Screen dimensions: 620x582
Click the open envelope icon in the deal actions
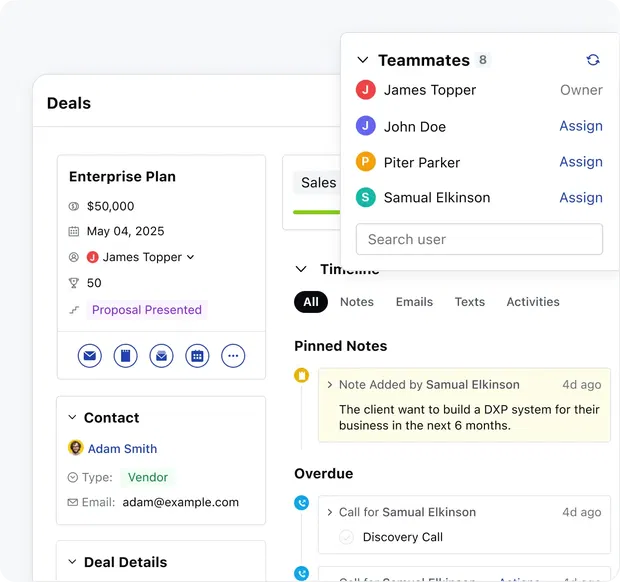click(x=161, y=356)
